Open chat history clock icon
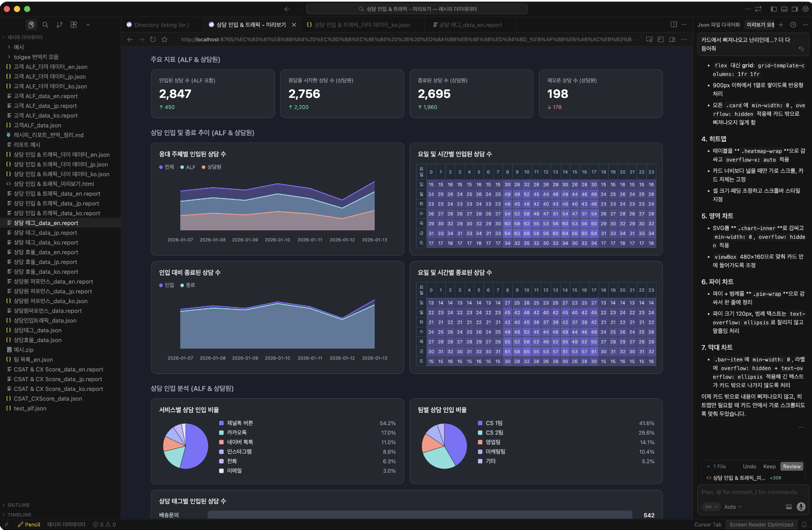This screenshot has width=812, height=530. (793, 25)
